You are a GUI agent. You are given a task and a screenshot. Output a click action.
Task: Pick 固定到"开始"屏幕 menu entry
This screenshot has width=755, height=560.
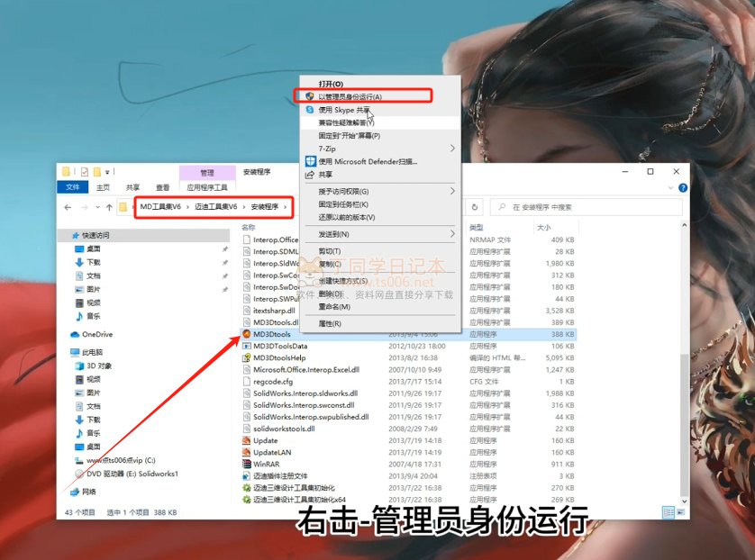(x=380, y=136)
